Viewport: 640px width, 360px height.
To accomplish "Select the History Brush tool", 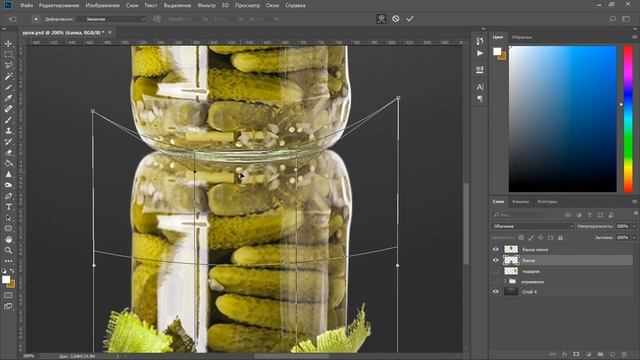I will click(8, 142).
